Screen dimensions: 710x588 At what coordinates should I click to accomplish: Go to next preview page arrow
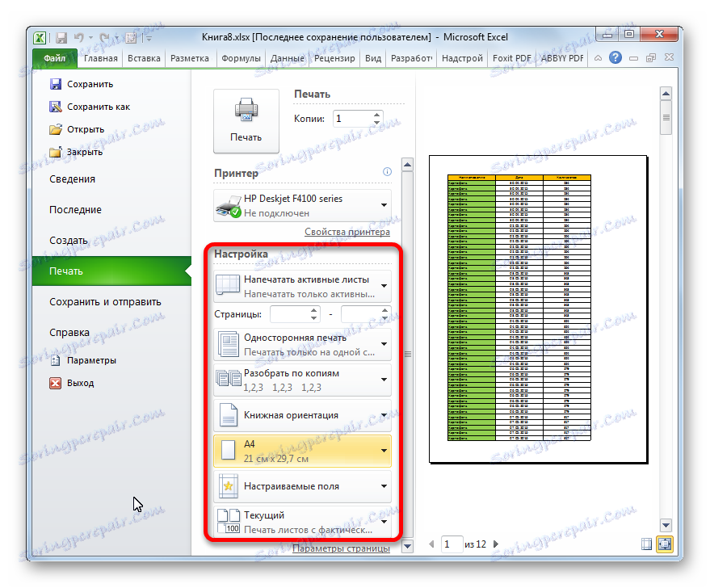pyautogui.click(x=496, y=544)
